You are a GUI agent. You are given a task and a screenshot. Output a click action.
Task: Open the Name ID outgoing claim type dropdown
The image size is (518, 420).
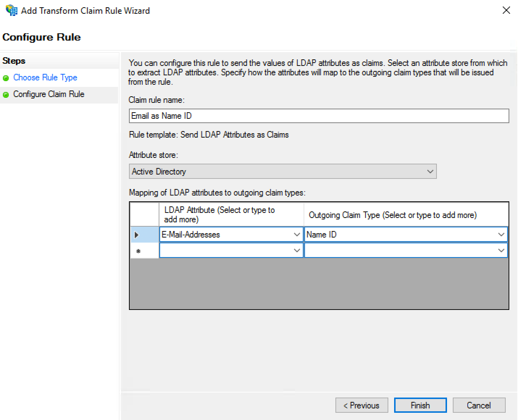click(501, 234)
